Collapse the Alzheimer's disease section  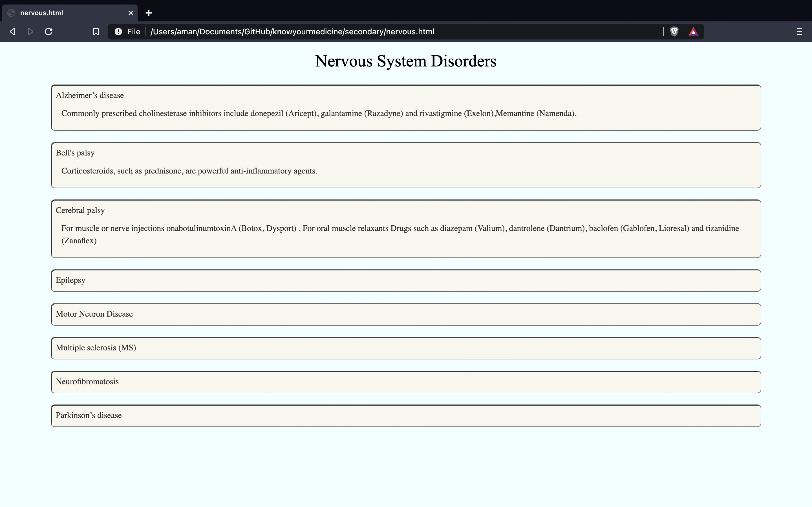pos(90,95)
